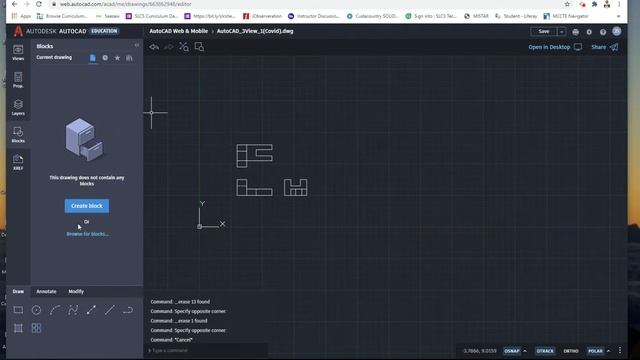Click the Undo arrow in toolbar
This screenshot has height=360, width=640.
(x=154, y=47)
